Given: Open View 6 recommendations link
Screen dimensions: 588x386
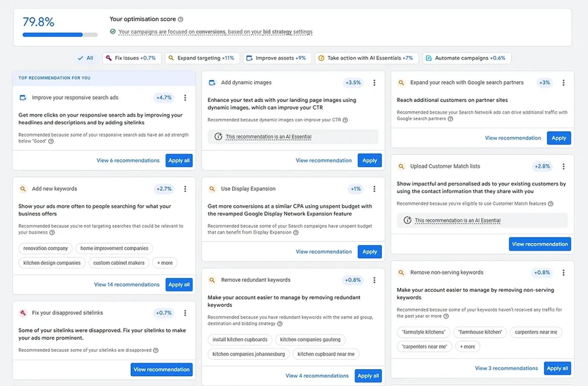Looking at the screenshot, I should [128, 160].
